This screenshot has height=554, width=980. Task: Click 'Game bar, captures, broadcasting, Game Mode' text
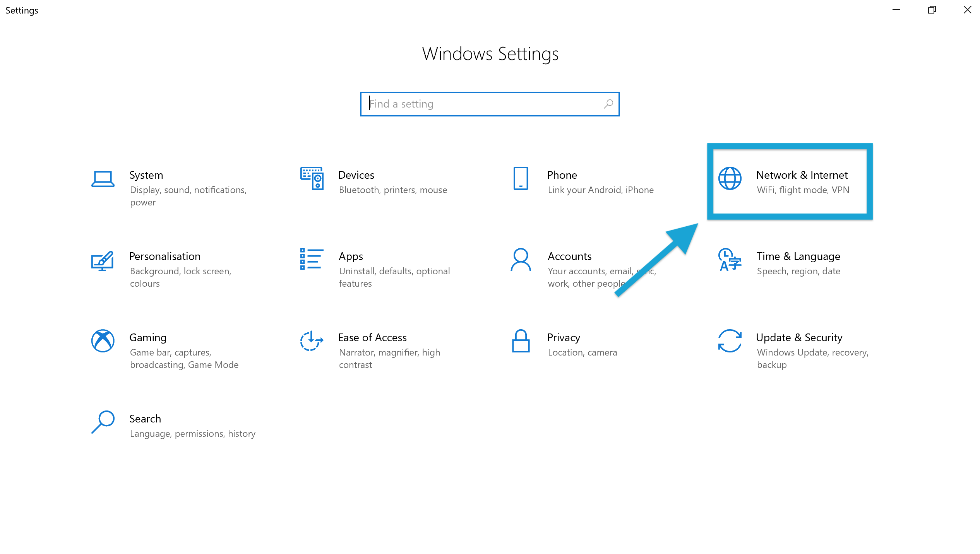click(184, 359)
